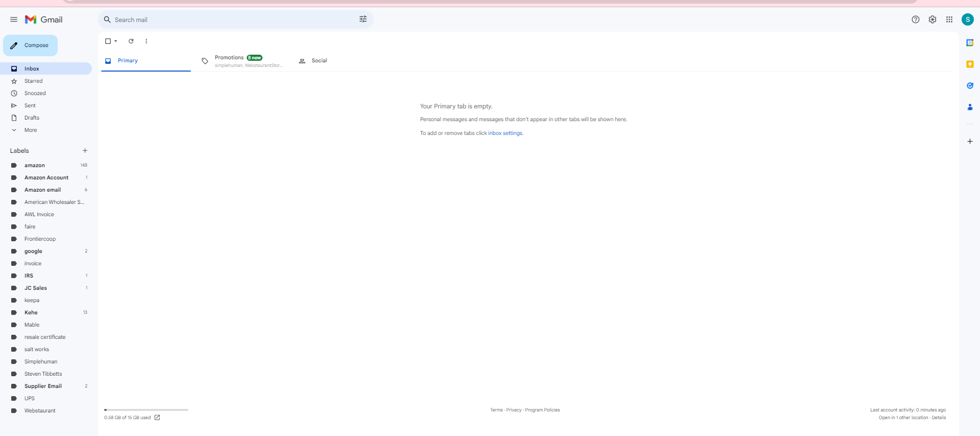The image size is (980, 436).
Task: Open Google Keep side panel icon
Action: click(970, 64)
